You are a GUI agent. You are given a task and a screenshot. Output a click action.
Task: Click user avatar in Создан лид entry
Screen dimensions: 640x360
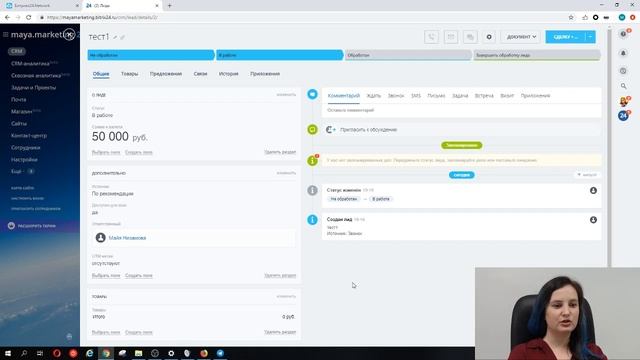(x=593, y=220)
